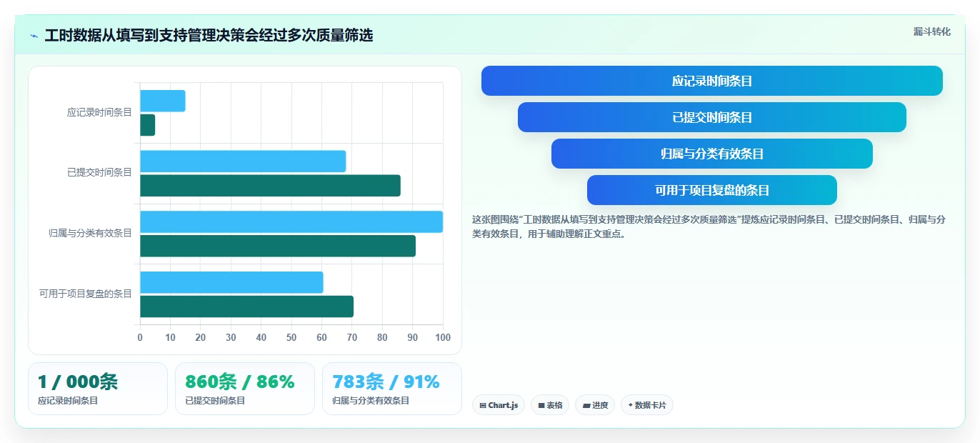Click the x-axis tick label 0
Image resolution: width=980 pixels, height=443 pixels.
pyautogui.click(x=140, y=337)
